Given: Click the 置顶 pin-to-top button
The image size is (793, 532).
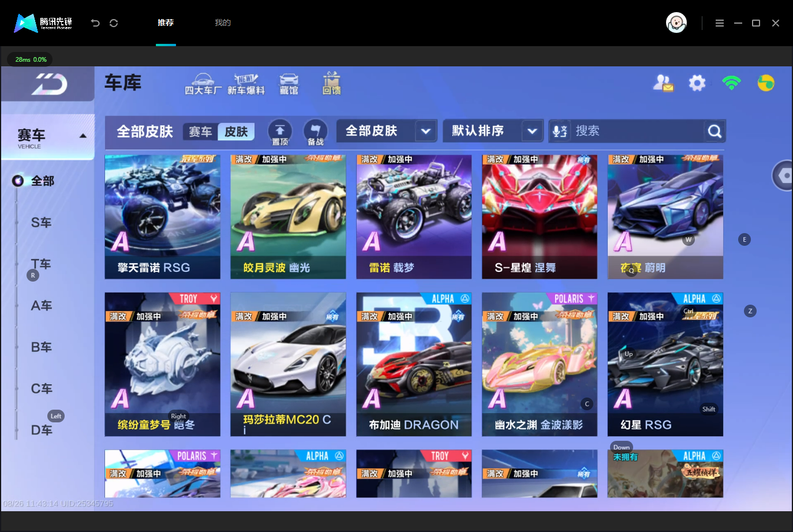Looking at the screenshot, I should [x=280, y=132].
